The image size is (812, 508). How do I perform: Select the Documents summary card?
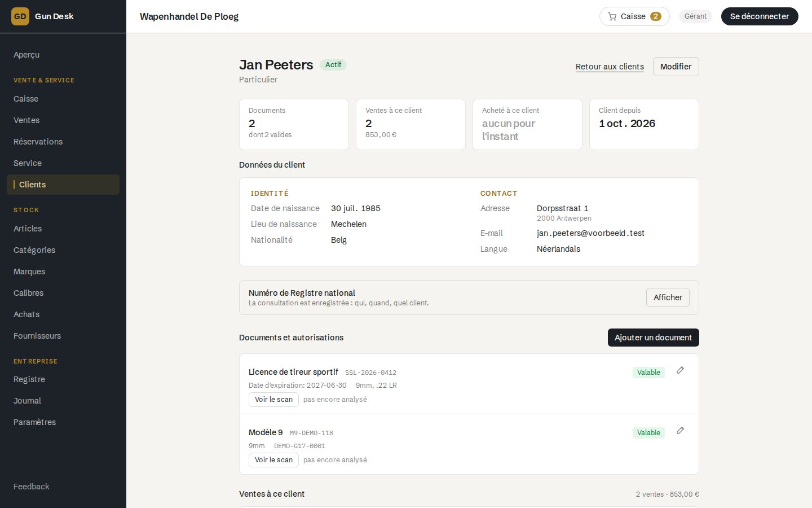pos(294,124)
